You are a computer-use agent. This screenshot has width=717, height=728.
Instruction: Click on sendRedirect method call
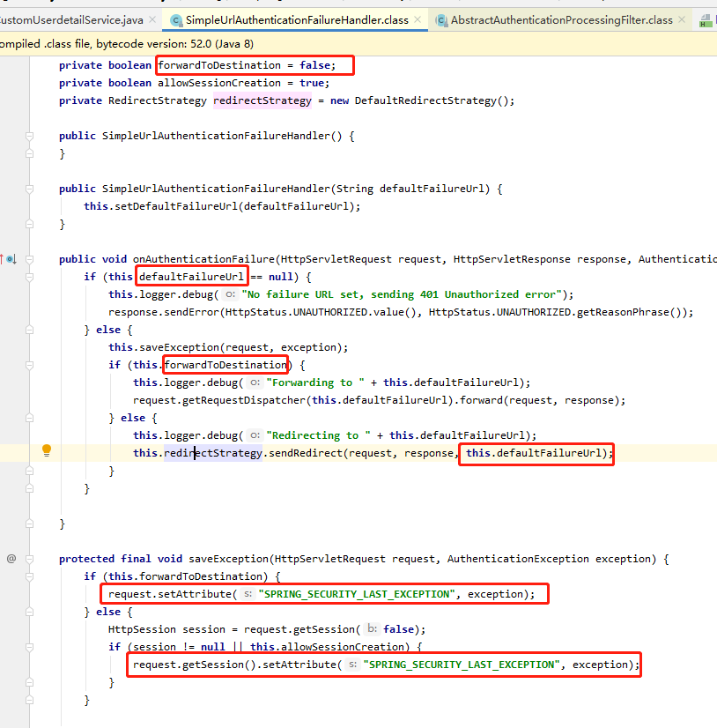[x=306, y=453]
